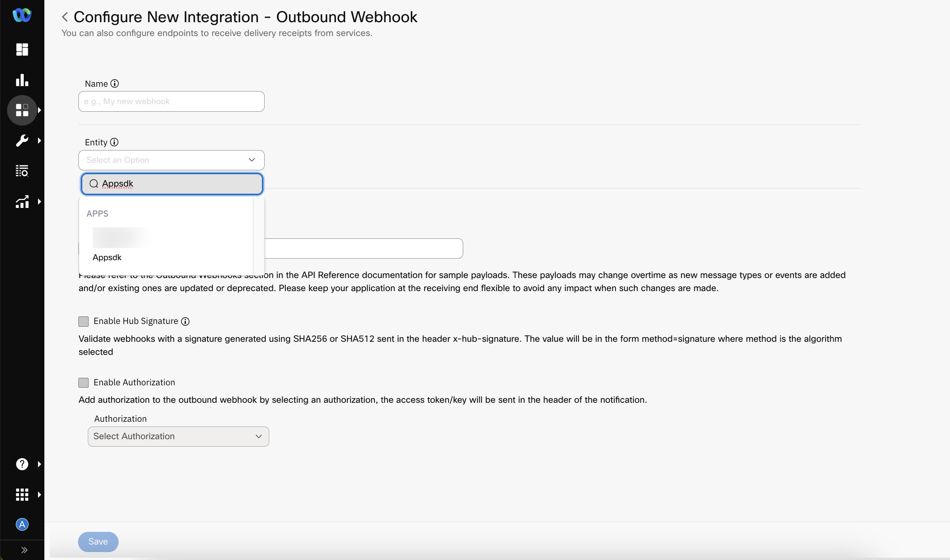The image size is (950, 560).
Task: Click the Webex logo in the sidebar
Action: click(x=22, y=15)
